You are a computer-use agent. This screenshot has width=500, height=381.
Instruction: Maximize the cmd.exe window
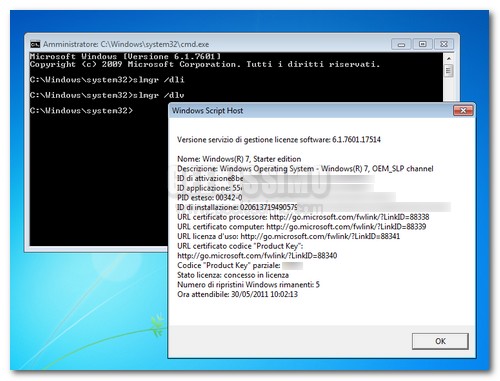click(422, 44)
